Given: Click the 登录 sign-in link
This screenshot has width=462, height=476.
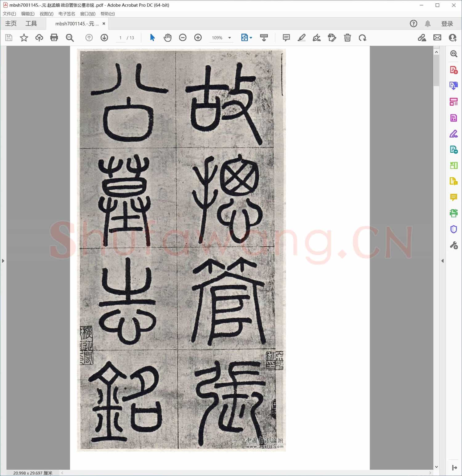Looking at the screenshot, I should point(447,23).
